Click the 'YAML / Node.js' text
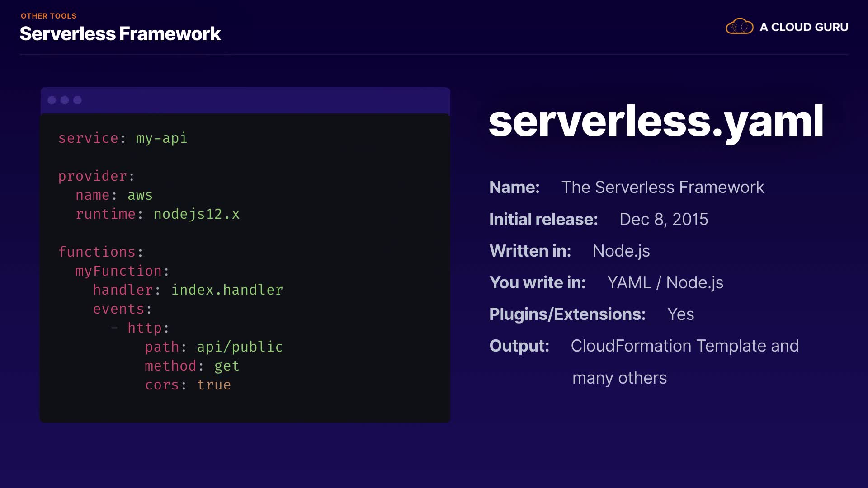Image resolution: width=868 pixels, height=488 pixels. (665, 283)
